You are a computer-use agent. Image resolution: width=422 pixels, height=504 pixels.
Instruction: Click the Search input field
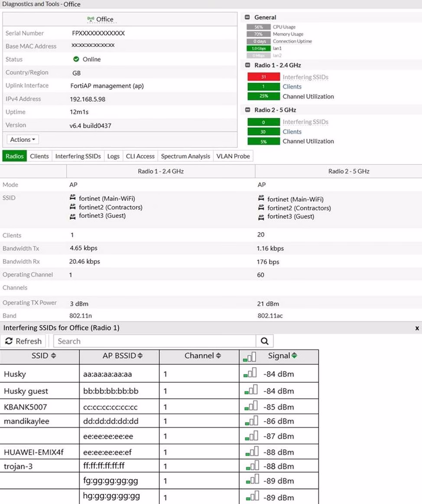point(155,341)
